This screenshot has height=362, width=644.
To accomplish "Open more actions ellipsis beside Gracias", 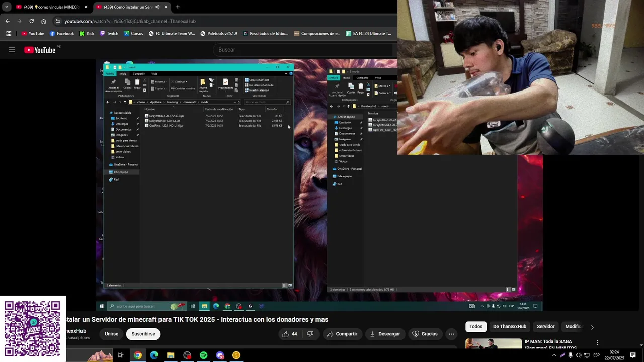I will click(451, 334).
